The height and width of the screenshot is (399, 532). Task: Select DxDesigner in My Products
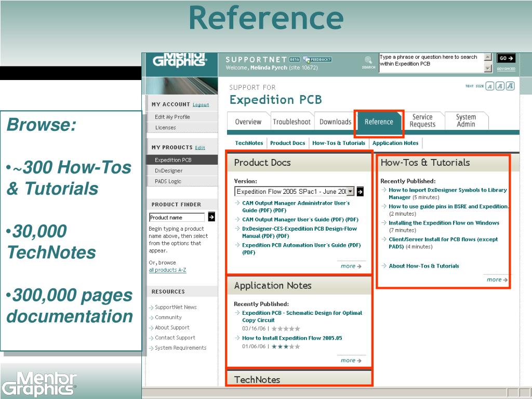[182, 170]
